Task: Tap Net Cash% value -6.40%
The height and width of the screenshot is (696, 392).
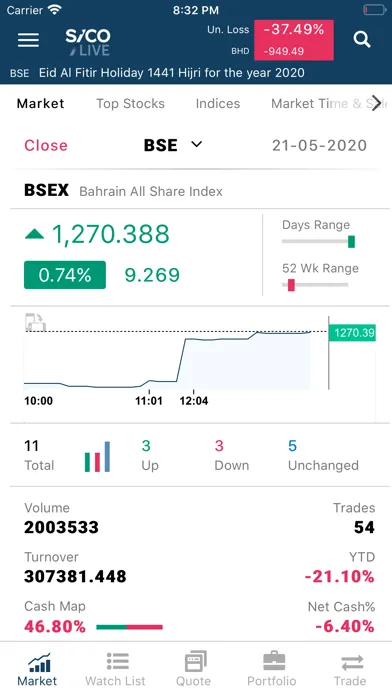Action: [345, 627]
